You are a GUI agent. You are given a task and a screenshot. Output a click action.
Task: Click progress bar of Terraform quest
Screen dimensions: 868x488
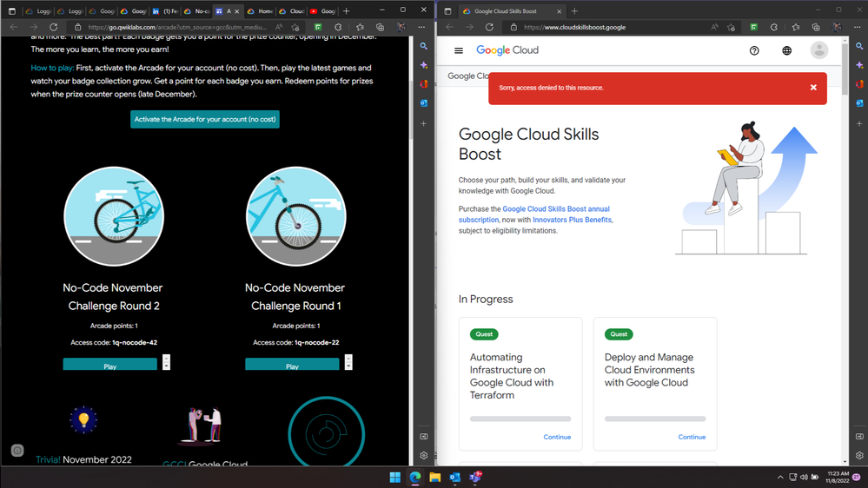(x=520, y=419)
